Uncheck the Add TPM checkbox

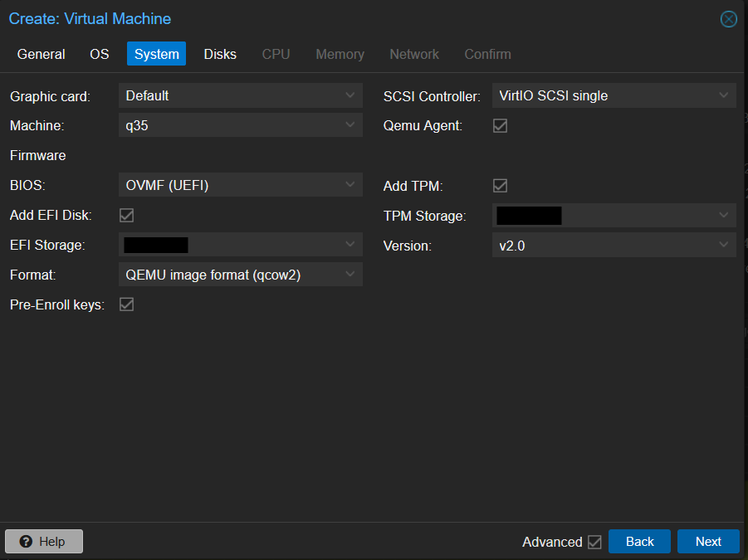coord(500,186)
